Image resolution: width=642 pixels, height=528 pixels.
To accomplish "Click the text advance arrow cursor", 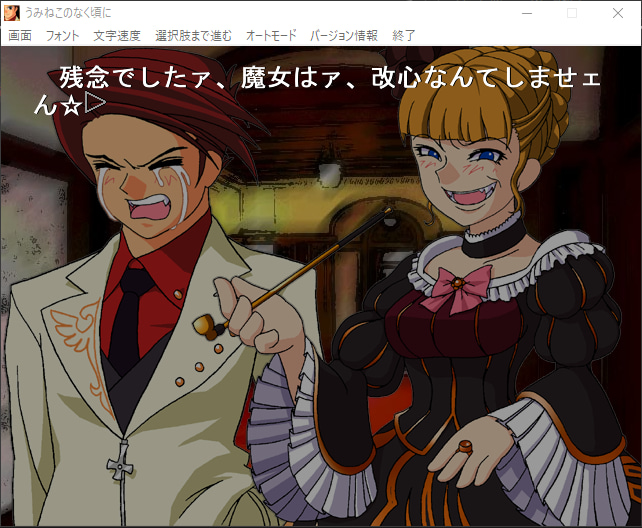I will (x=95, y=102).
